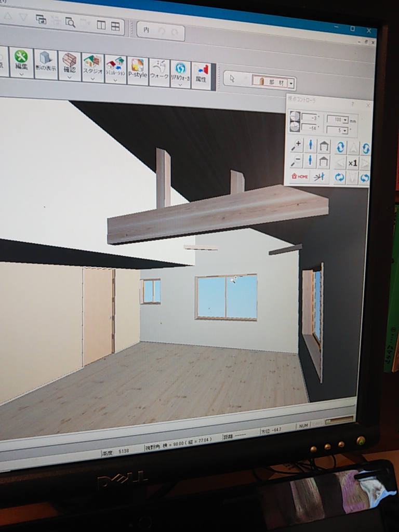Click the progress bar in status bar
This screenshot has width=399, height=532.
(x=338, y=421)
